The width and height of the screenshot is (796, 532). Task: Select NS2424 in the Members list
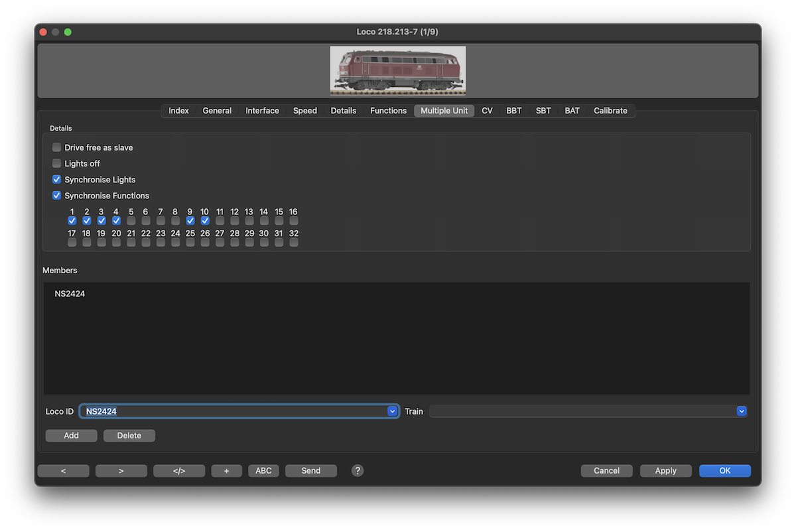pos(70,294)
